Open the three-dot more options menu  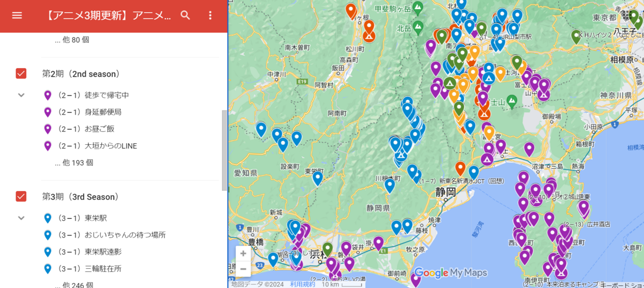[x=210, y=15]
